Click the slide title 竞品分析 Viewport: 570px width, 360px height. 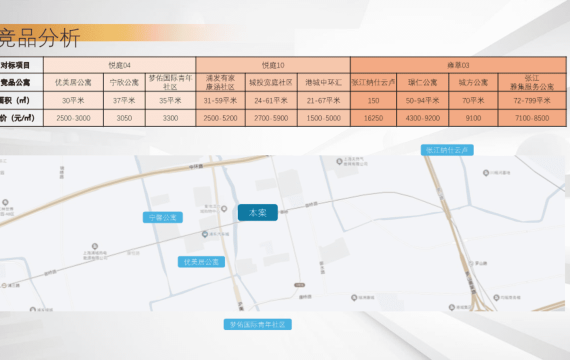[x=40, y=38]
